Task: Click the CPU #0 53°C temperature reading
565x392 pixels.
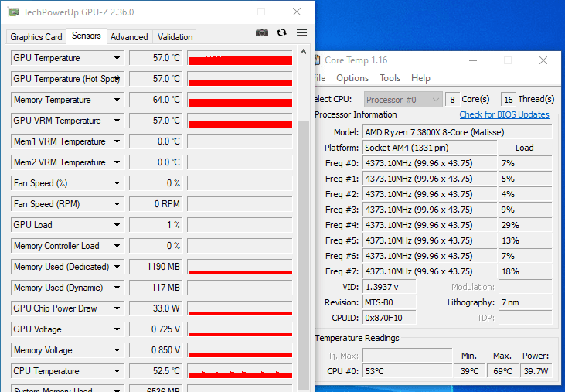Action: 407,371
